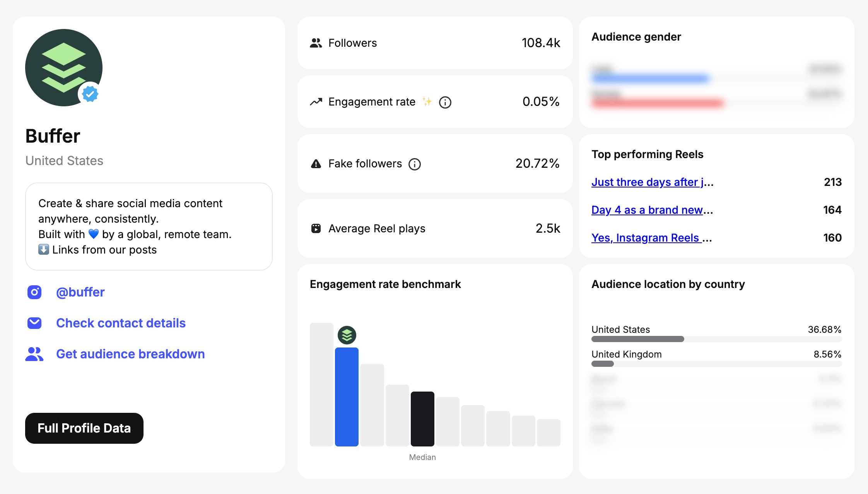Open the engagement rate info tooltip icon
Screen dimensions: 868x494
(445, 102)
